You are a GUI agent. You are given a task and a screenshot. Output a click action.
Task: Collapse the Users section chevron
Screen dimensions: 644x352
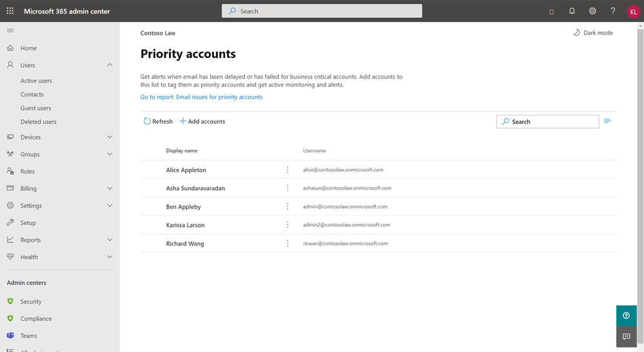click(110, 65)
